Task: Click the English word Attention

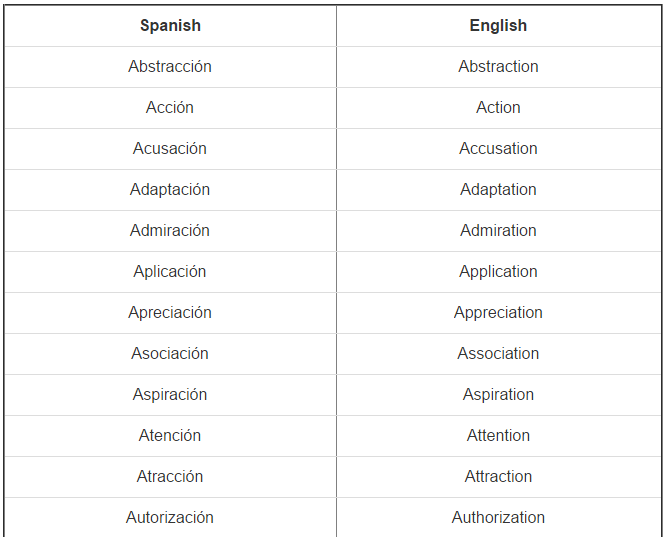Action: point(498,436)
